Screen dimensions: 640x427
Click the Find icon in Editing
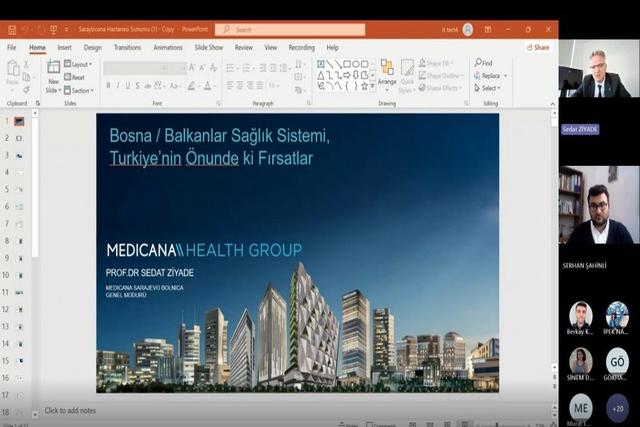[483, 63]
